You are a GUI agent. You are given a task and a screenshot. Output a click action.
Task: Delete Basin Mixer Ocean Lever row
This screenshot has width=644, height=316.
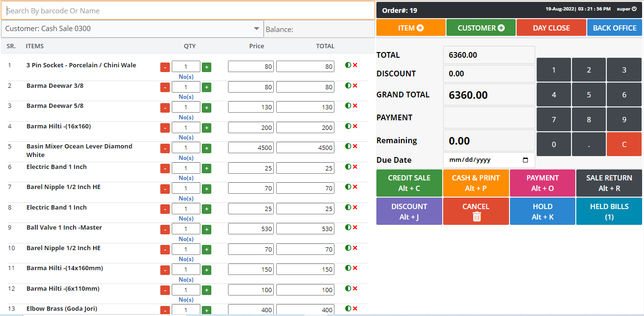click(355, 146)
